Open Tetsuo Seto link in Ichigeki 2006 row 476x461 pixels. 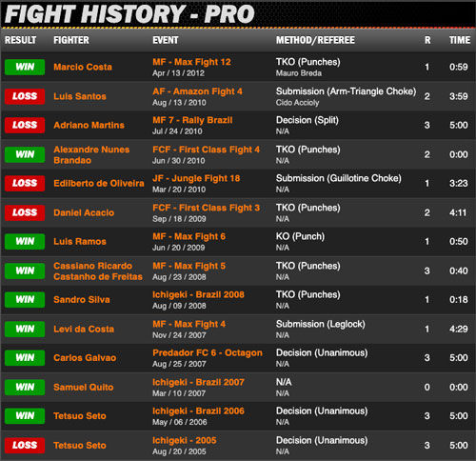click(x=80, y=416)
